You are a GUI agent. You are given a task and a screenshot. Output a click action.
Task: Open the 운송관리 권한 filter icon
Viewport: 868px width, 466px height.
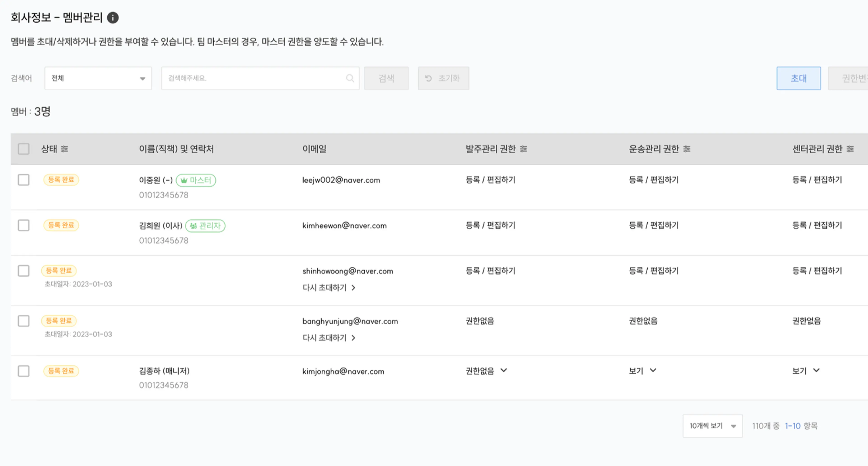pyautogui.click(x=687, y=149)
